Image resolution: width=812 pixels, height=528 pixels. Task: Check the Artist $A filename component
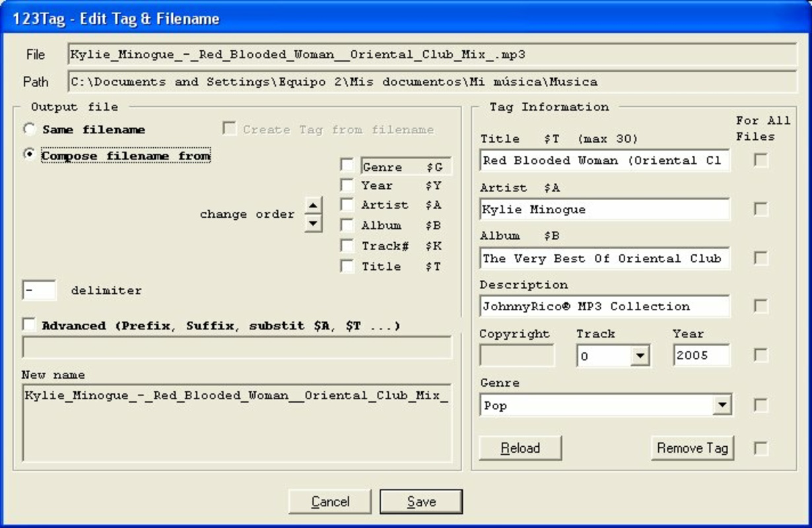tap(347, 205)
